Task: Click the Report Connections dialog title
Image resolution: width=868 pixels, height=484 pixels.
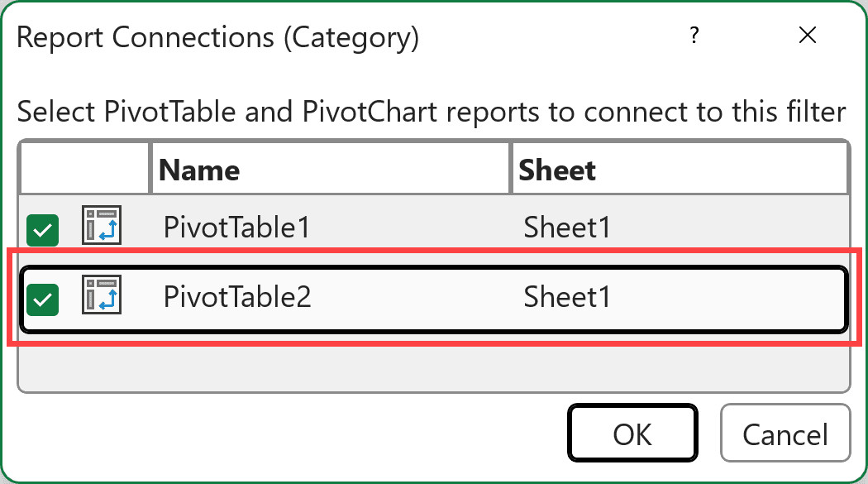Action: click(x=218, y=36)
